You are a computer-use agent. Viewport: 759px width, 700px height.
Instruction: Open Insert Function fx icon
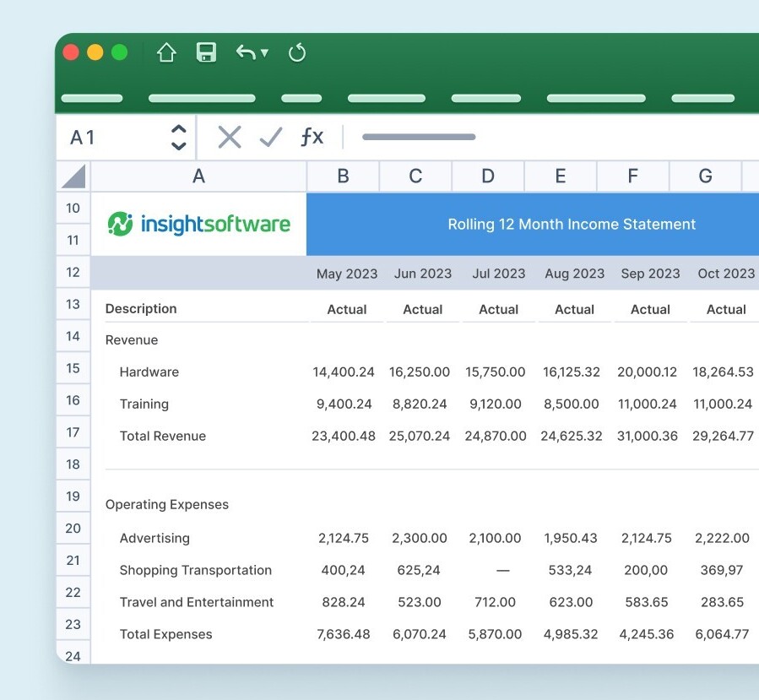point(312,137)
